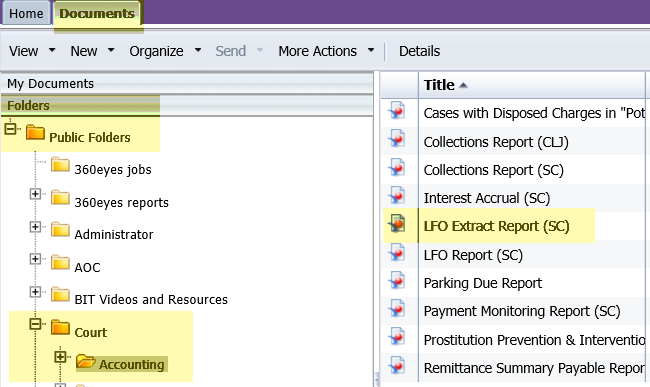Click the report icon for LFO Report (SC)

coord(397,252)
